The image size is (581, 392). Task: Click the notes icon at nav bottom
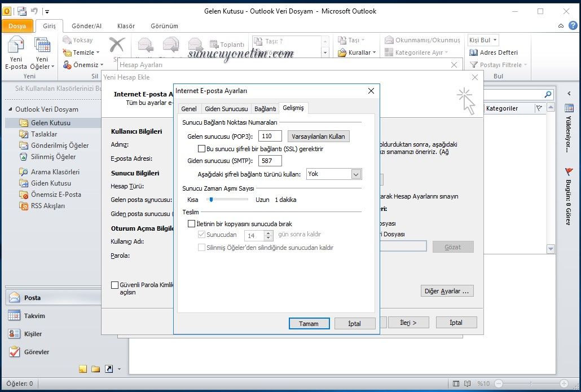pyautogui.click(x=83, y=369)
